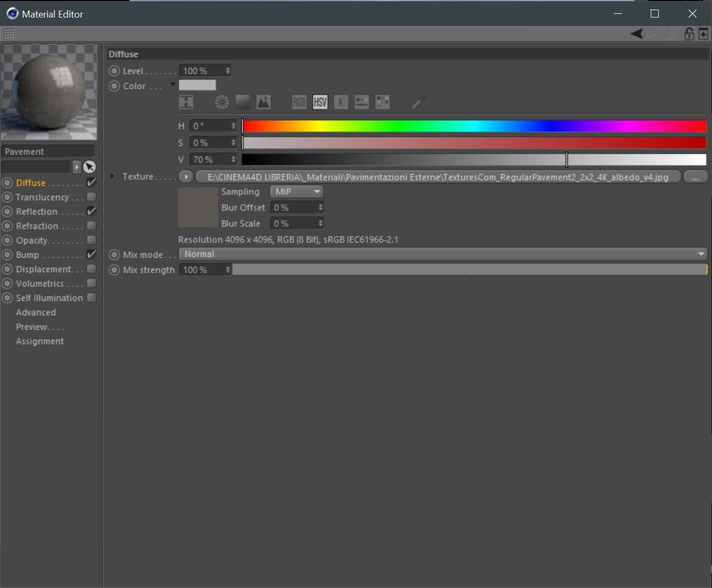Click the color mixer icon
Screen dimensions: 712x588
click(361, 102)
